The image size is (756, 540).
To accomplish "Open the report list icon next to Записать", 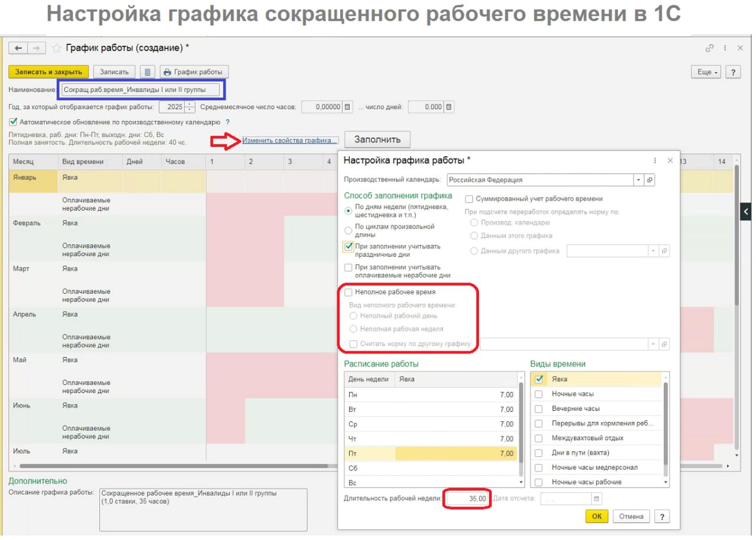I will click(x=148, y=72).
